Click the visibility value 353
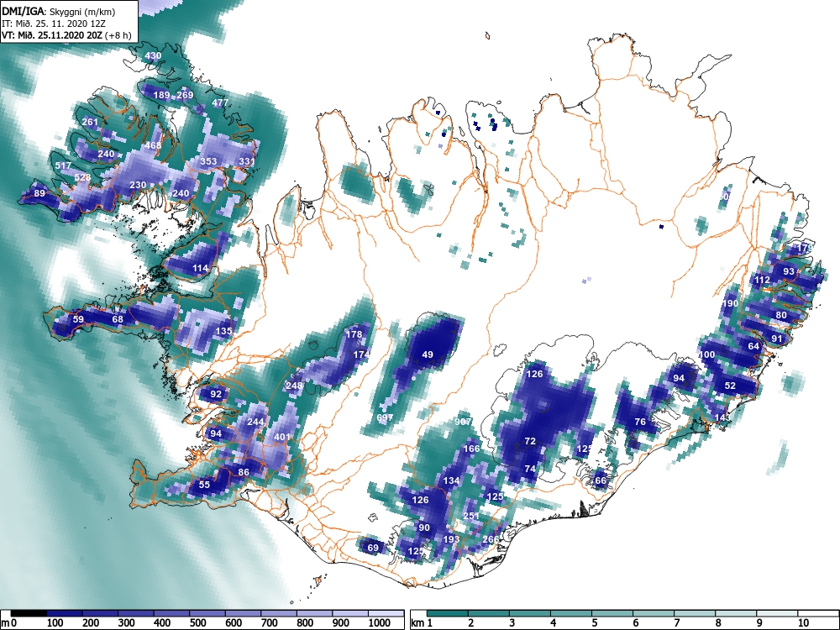 pyautogui.click(x=208, y=160)
